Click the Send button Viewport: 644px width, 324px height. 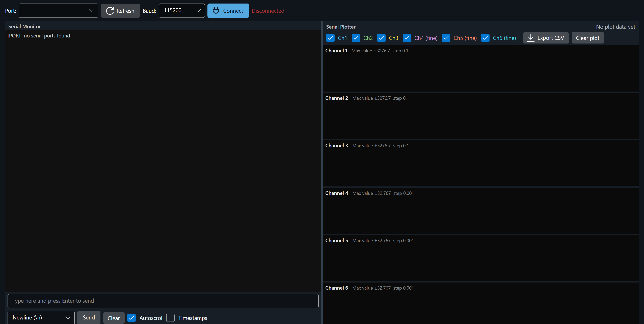pos(89,317)
